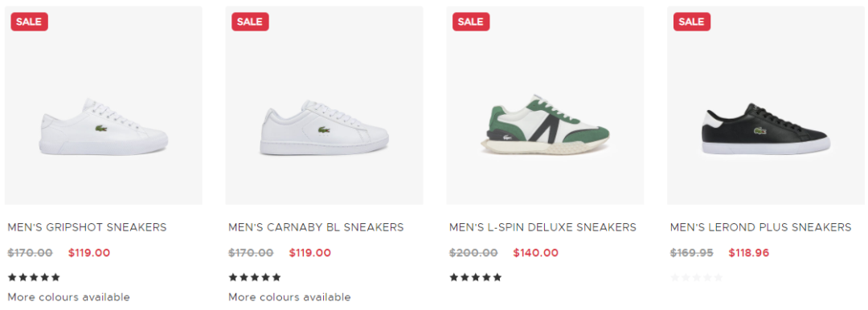Click the $140.00 sale price
This screenshot has height=310, width=868.
(536, 253)
